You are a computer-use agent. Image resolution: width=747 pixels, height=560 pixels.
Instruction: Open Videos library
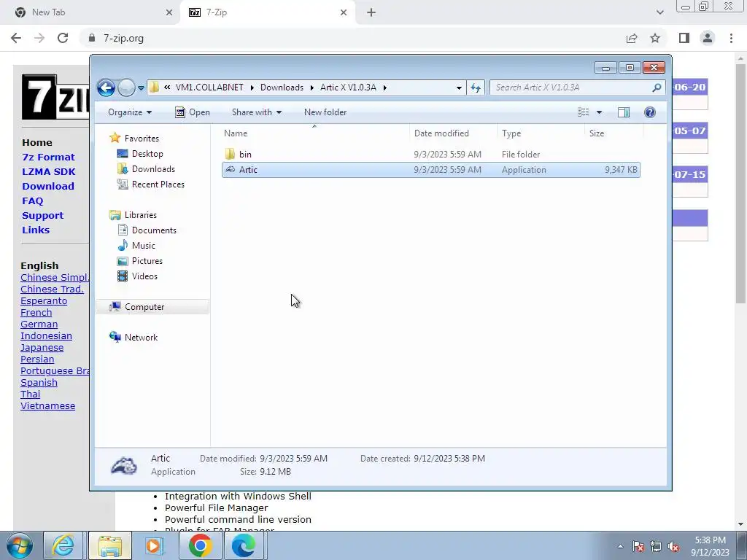click(x=144, y=276)
